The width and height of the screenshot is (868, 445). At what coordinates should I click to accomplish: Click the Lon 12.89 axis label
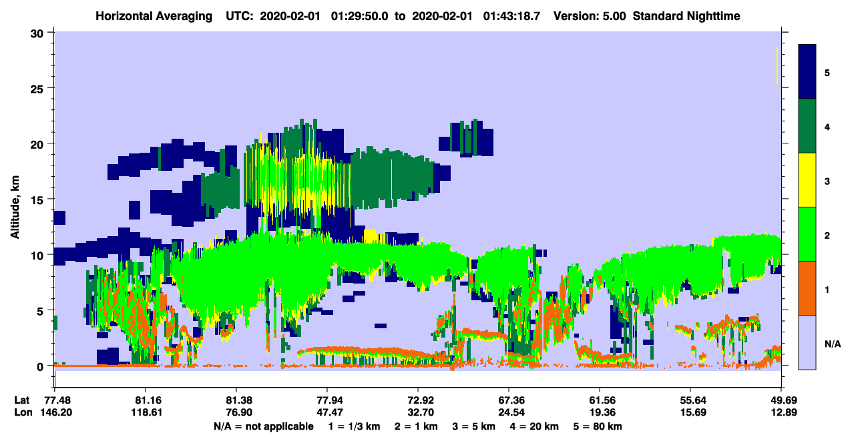pyautogui.click(x=781, y=413)
